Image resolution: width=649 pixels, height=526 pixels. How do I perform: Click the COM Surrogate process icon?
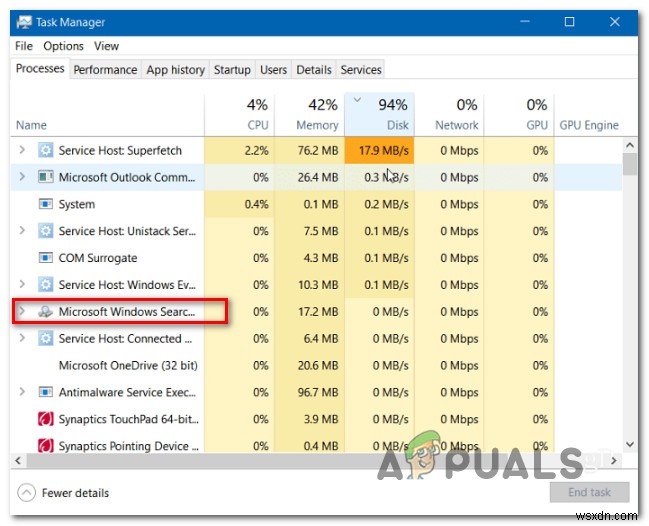click(45, 258)
